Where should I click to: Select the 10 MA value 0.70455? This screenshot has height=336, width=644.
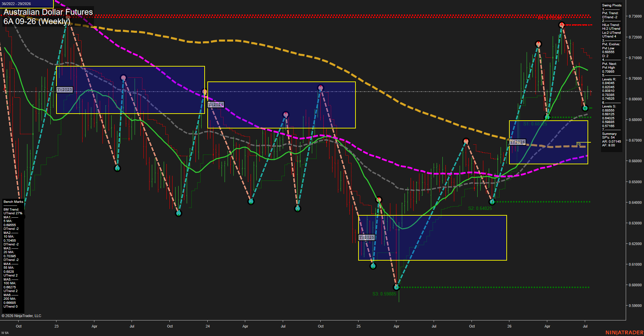pos(10,241)
